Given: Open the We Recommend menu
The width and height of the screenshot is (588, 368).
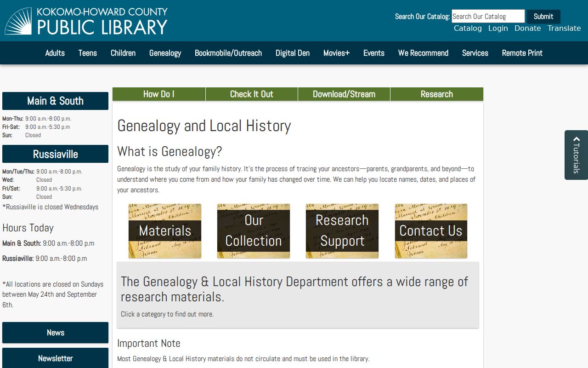Looking at the screenshot, I should [424, 53].
